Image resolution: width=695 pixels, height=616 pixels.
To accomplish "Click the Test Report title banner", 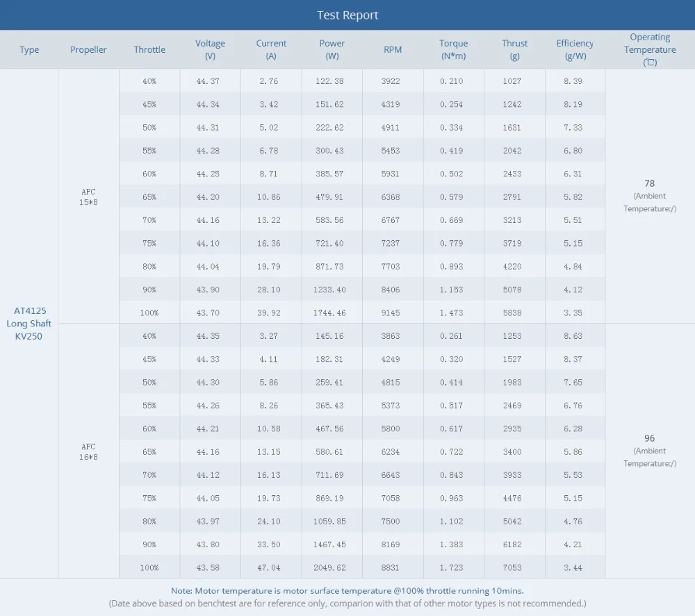I will 347,15.
